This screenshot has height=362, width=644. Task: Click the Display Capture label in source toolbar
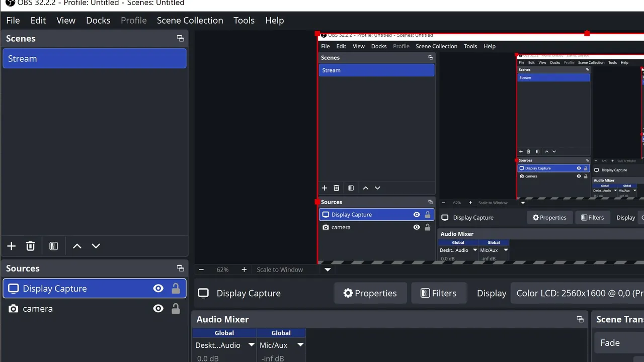(x=249, y=293)
